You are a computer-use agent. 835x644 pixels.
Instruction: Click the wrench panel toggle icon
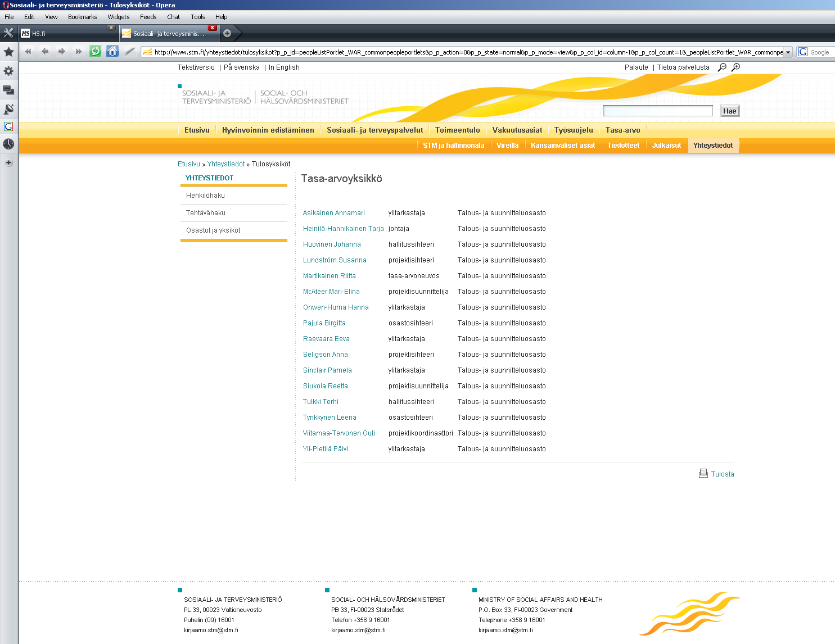click(x=8, y=33)
